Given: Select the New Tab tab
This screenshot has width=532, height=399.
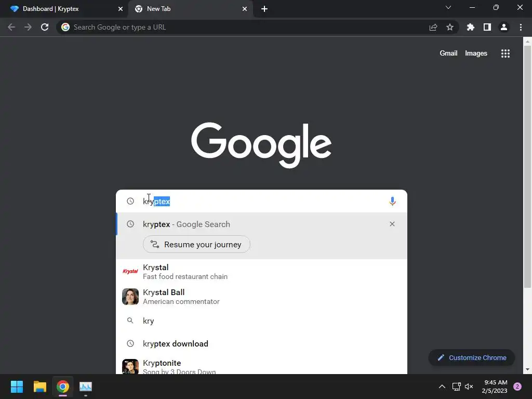Looking at the screenshot, I should (190, 9).
